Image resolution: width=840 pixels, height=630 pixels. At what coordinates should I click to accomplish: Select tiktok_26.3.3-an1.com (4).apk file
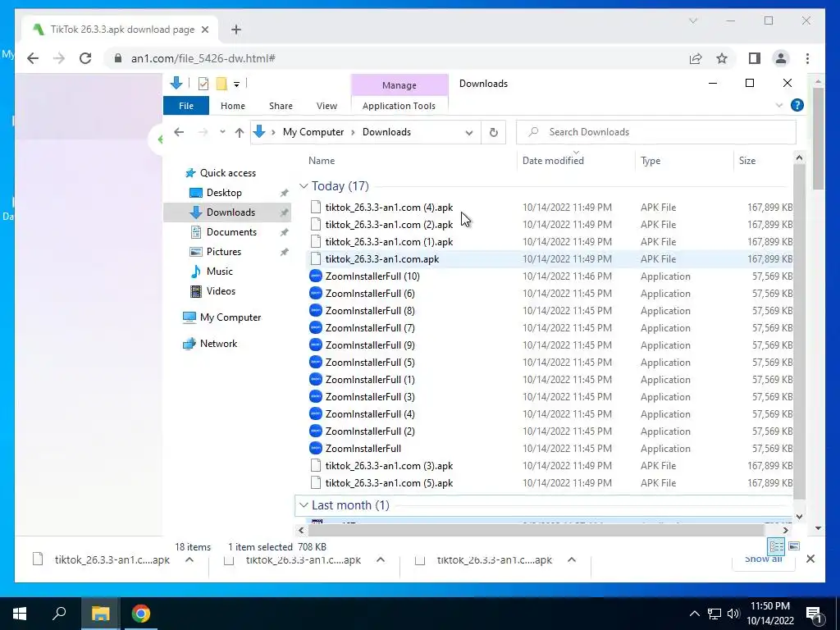389,208
